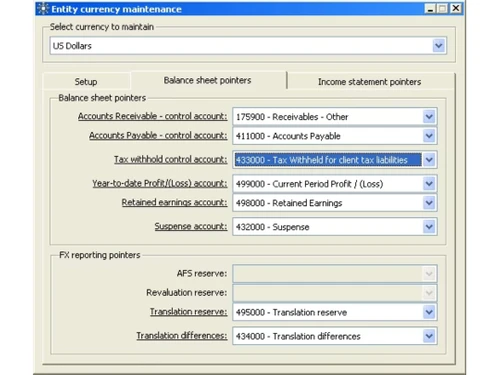Click the window title bar app icon

click(x=43, y=9)
